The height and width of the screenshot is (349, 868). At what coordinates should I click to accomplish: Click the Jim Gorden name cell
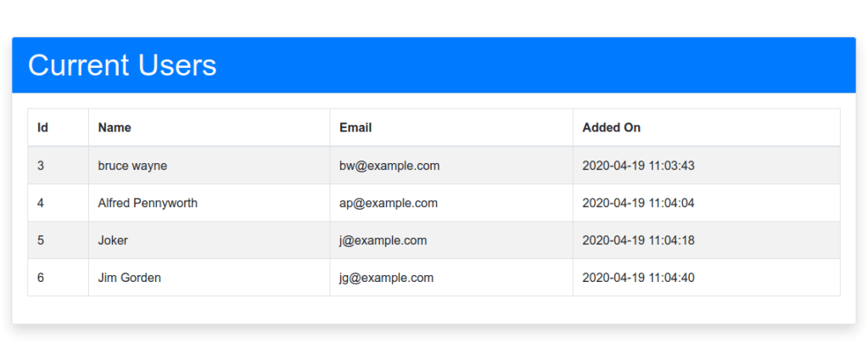coord(129,278)
